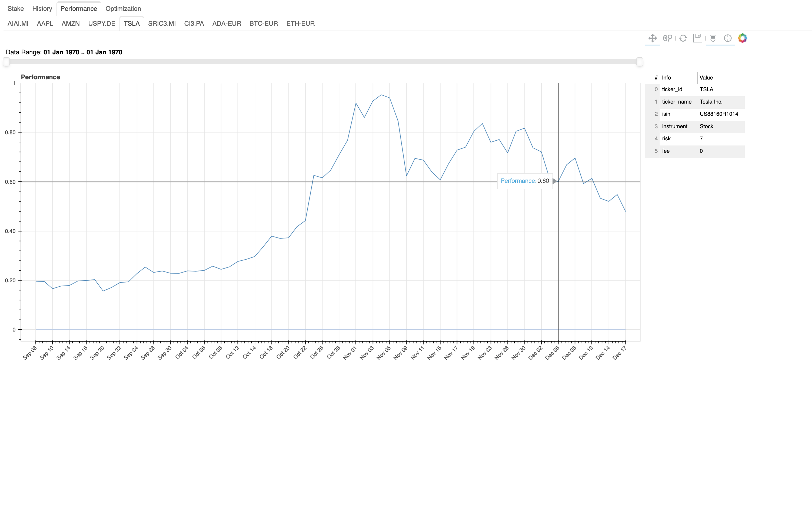Toggle the Crosshair tool

point(727,38)
